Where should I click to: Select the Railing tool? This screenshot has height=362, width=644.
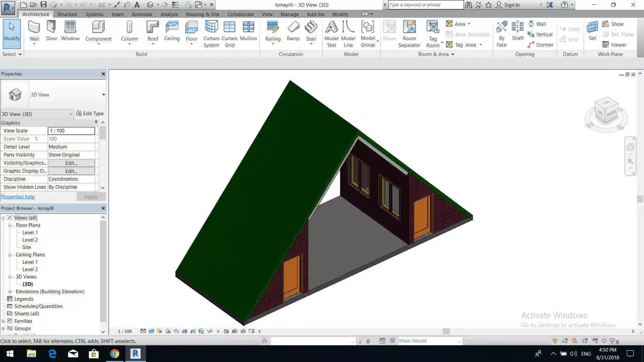click(x=273, y=31)
